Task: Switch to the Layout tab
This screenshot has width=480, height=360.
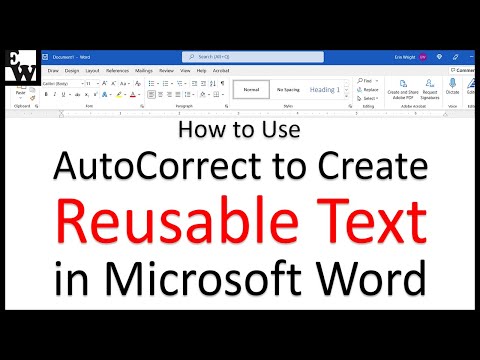Action: (x=92, y=71)
